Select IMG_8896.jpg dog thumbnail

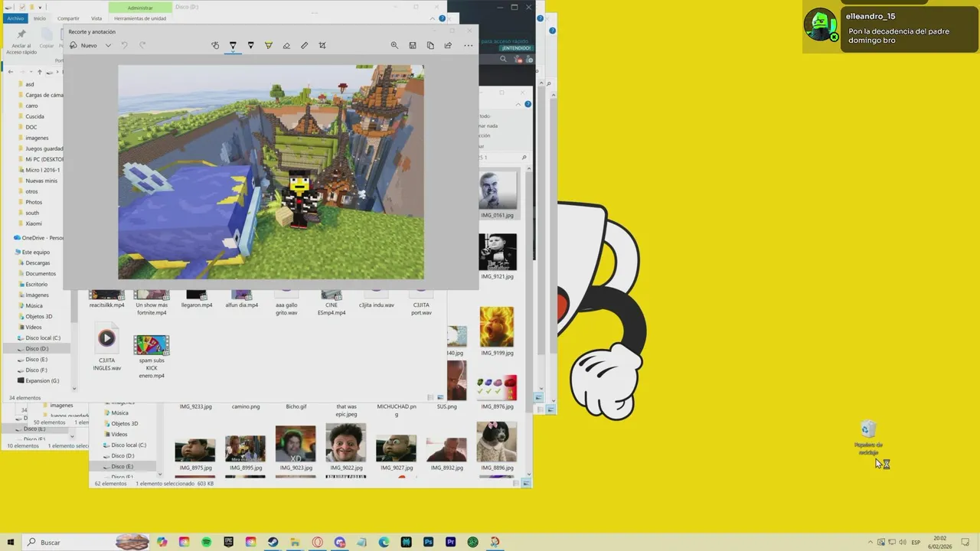click(496, 446)
